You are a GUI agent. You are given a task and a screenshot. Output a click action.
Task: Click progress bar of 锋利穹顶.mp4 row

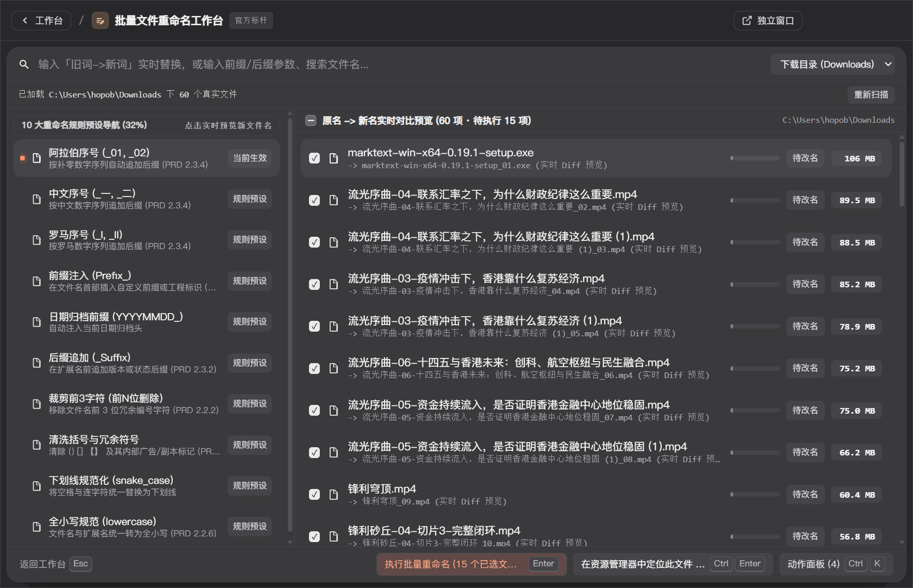tap(755, 495)
